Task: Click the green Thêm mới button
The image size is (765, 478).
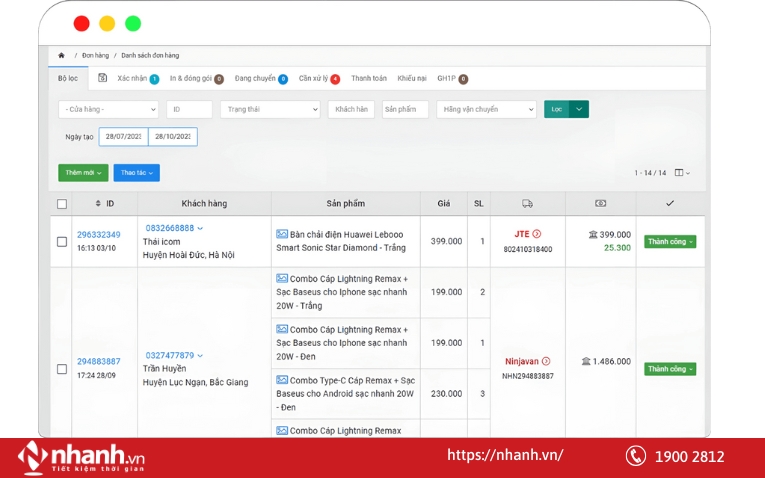Action: (x=83, y=173)
